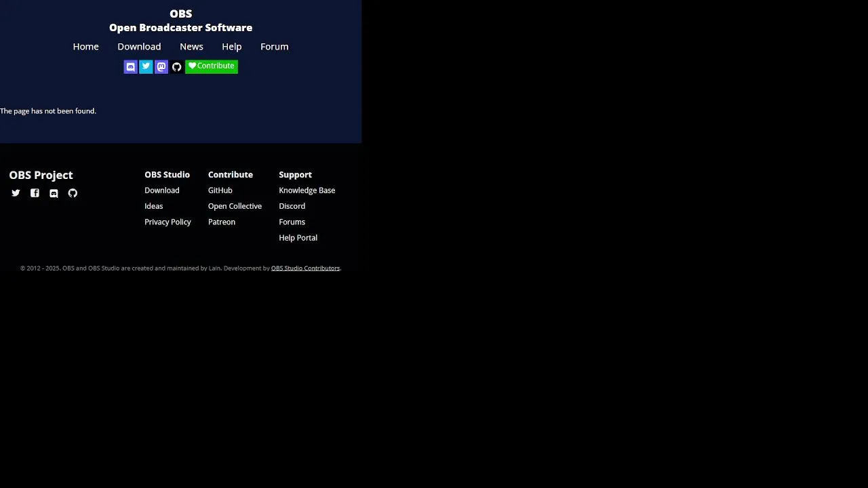
Task: Follow the OBS Studio Contributors link
Action: pyautogui.click(x=305, y=268)
